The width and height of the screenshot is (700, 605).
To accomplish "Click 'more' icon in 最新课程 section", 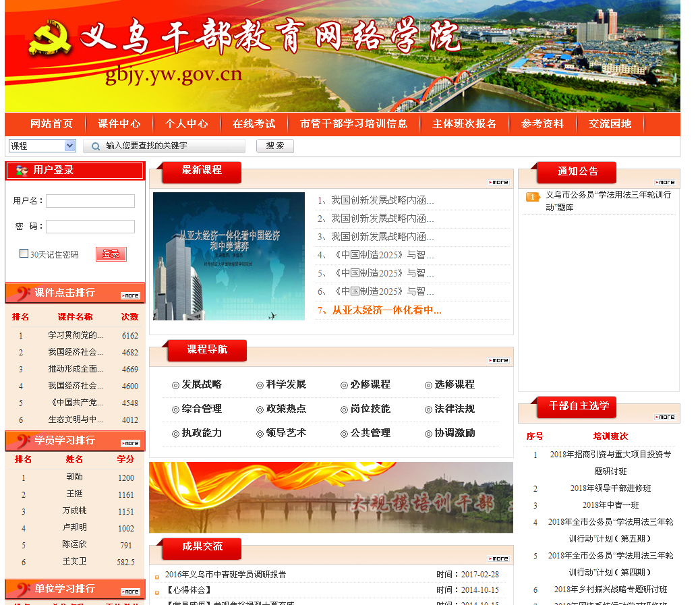I will point(498,182).
